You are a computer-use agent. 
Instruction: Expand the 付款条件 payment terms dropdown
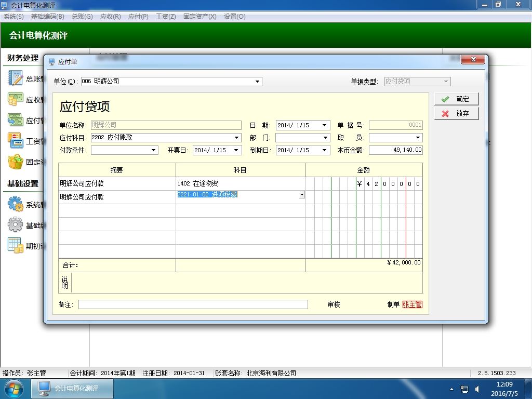pos(153,150)
